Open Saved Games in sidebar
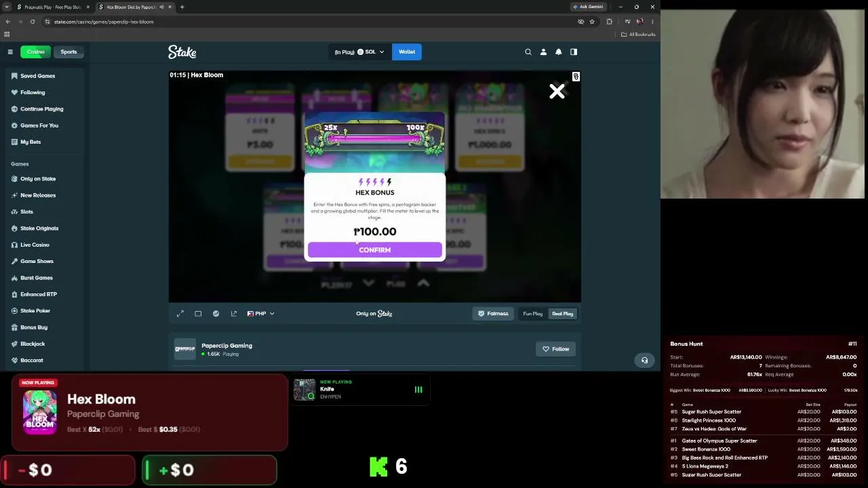 click(x=43, y=76)
